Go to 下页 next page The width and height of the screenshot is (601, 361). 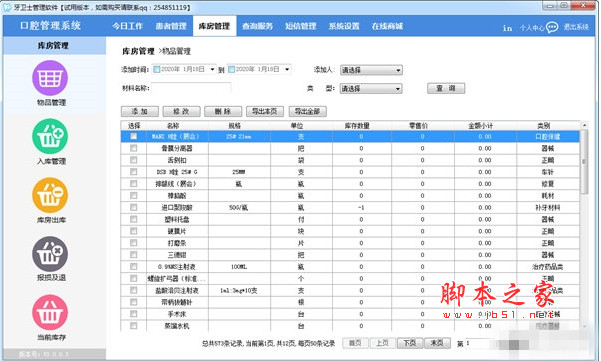pyautogui.click(x=410, y=343)
